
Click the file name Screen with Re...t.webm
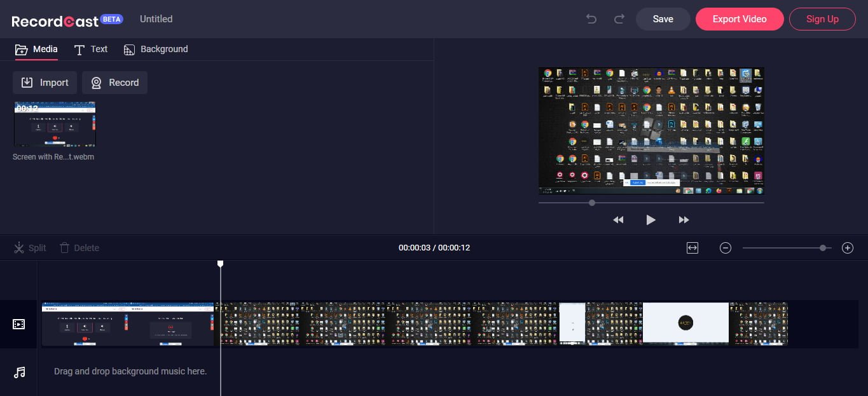[x=53, y=156]
